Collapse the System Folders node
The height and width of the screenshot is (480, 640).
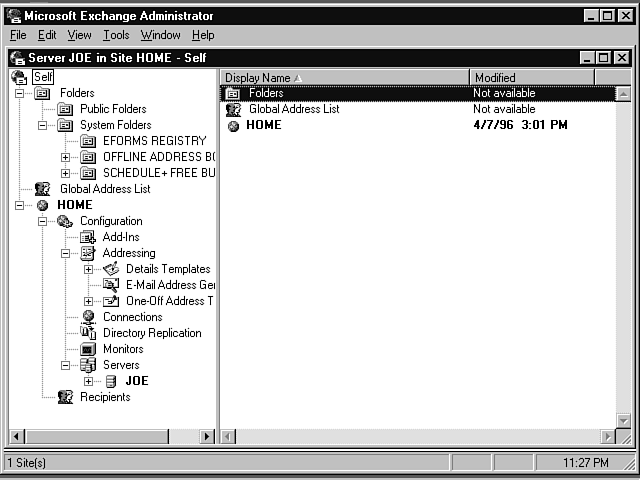(43, 125)
